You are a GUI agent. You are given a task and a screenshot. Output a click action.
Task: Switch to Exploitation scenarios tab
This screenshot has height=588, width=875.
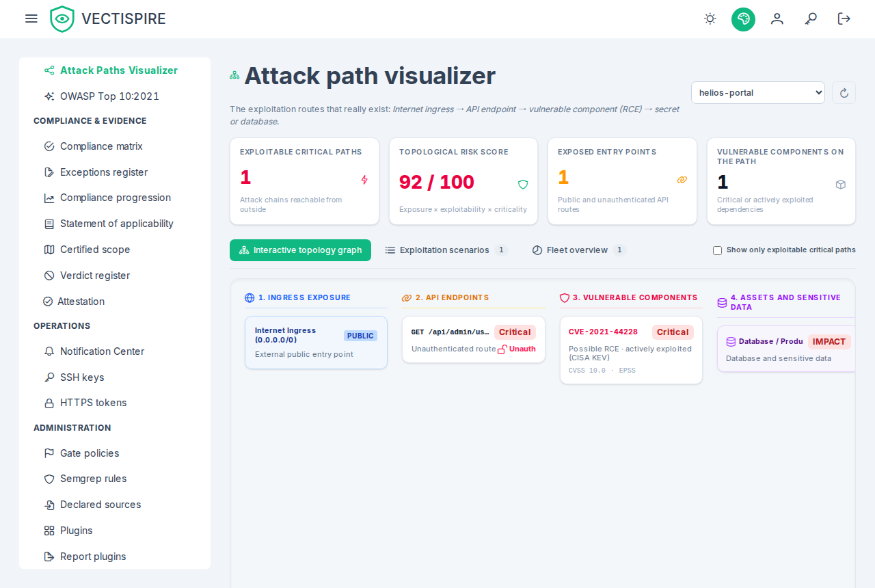[x=446, y=250]
